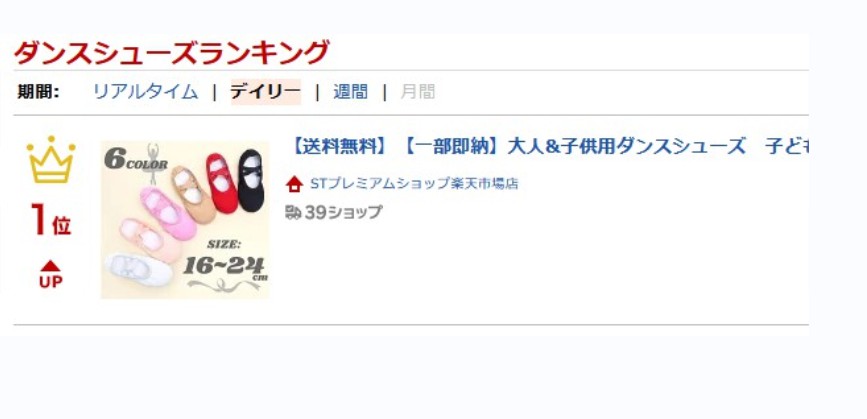The height and width of the screenshot is (419, 867).
Task: Click the red shoe in product image
Action: click(x=221, y=182)
